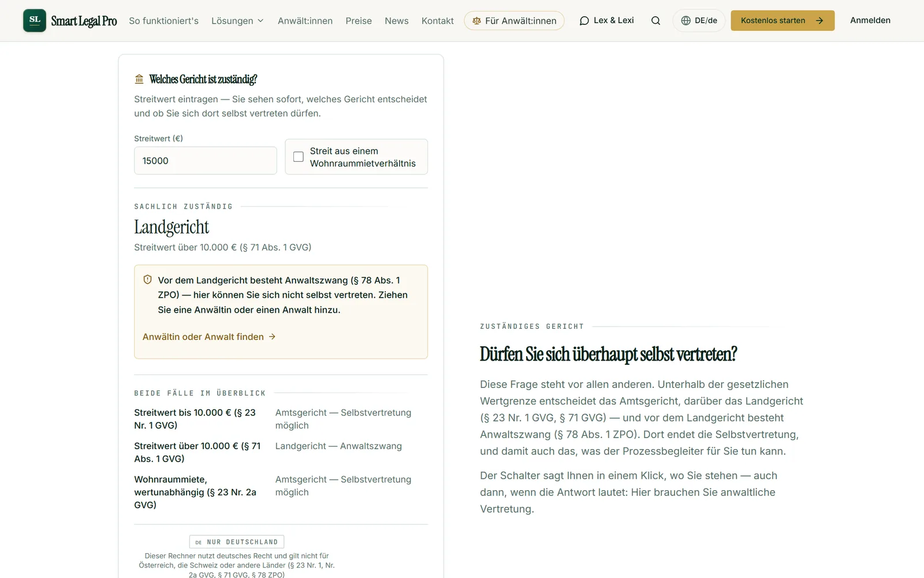Click the courthouse icon beside Welches Gericht
Viewport: 924px width, 578px height.
[139, 79]
